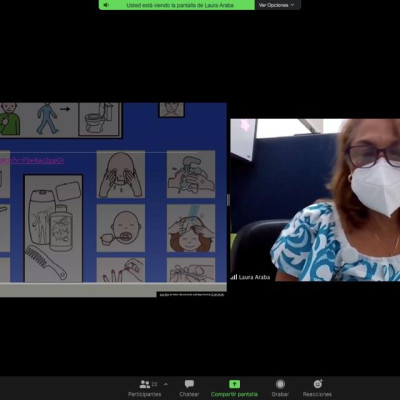Click the divider between share and video

(x=228, y=200)
